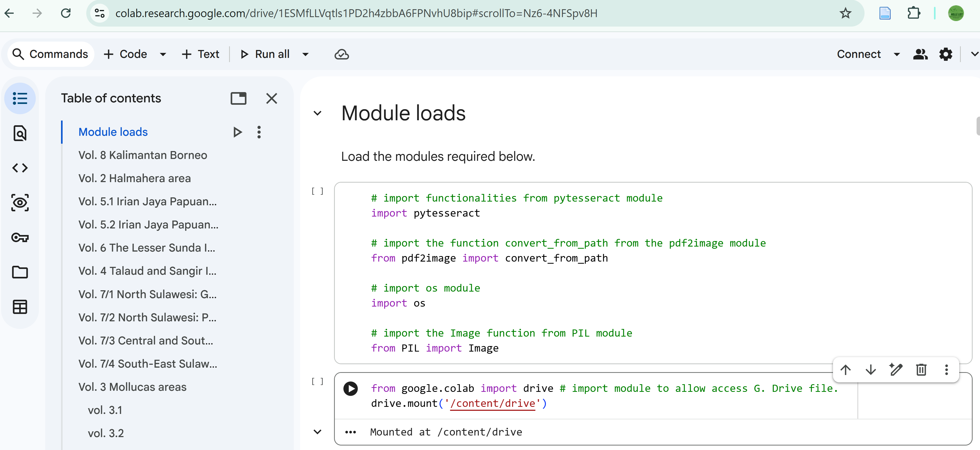980x450 pixels.
Task: Open the Files folder sidebar icon
Action: [x=20, y=272]
